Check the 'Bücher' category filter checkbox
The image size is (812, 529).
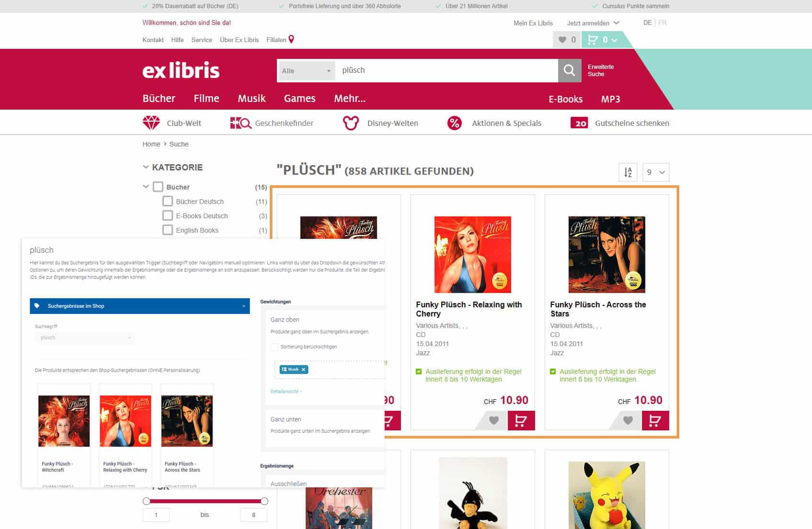click(158, 187)
